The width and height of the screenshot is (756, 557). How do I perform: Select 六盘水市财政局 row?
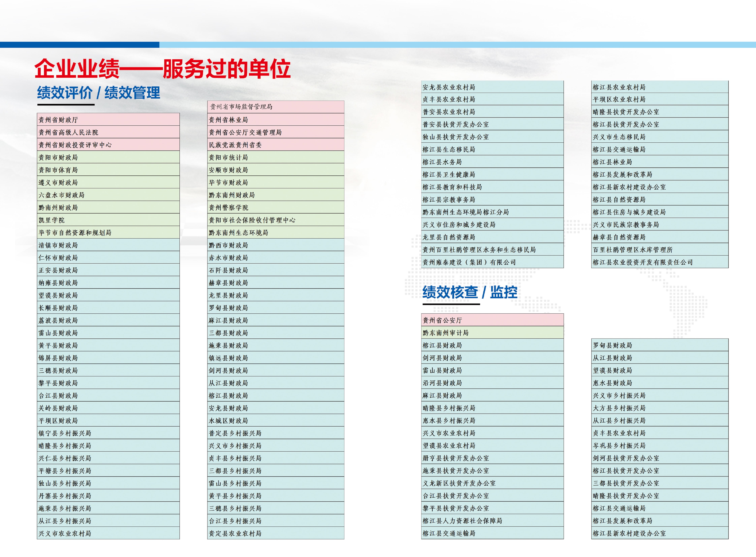tap(108, 195)
